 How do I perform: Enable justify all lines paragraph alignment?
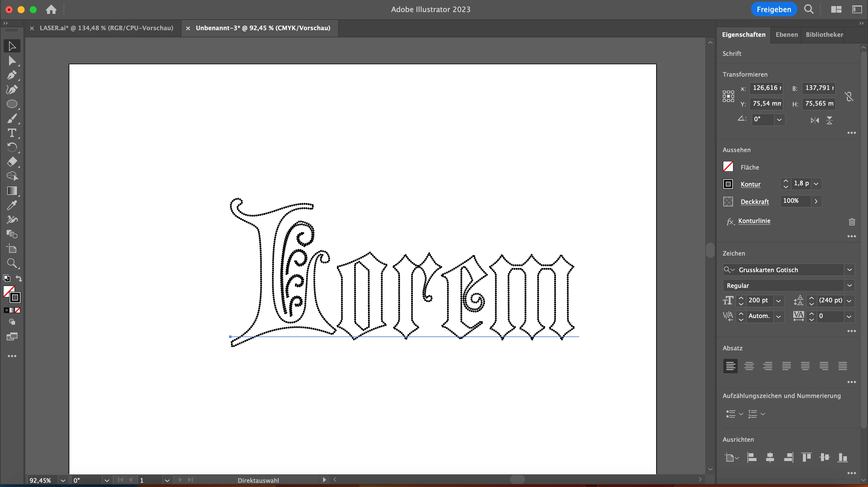[x=842, y=366]
